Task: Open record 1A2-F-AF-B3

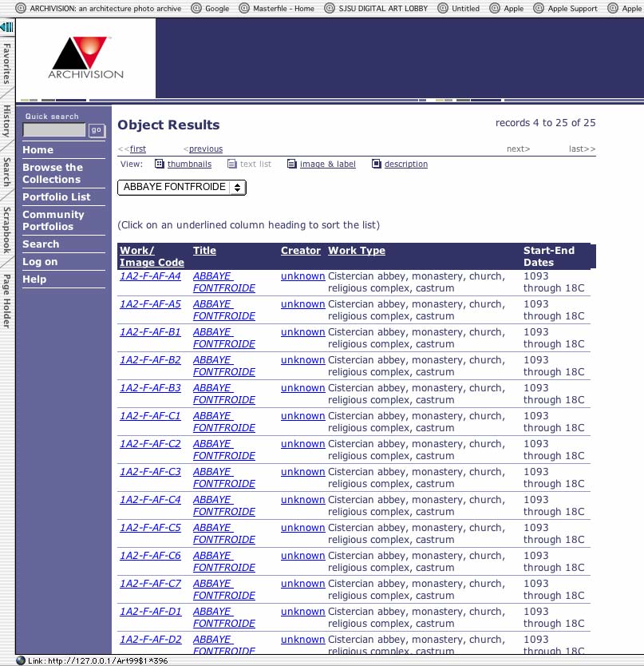Action: click(x=150, y=388)
